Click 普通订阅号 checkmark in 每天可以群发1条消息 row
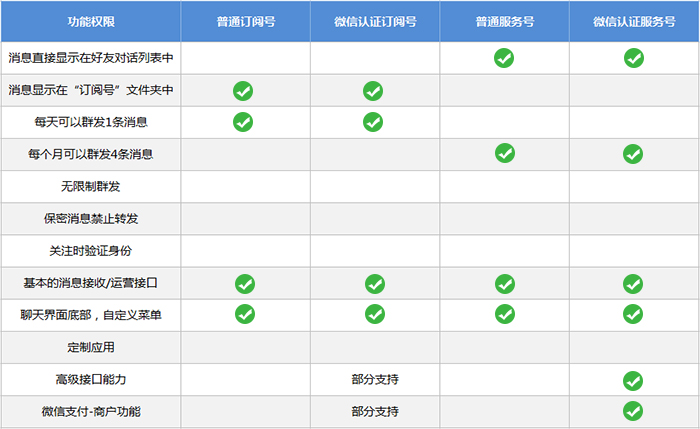The height and width of the screenshot is (429, 700). 243,122
